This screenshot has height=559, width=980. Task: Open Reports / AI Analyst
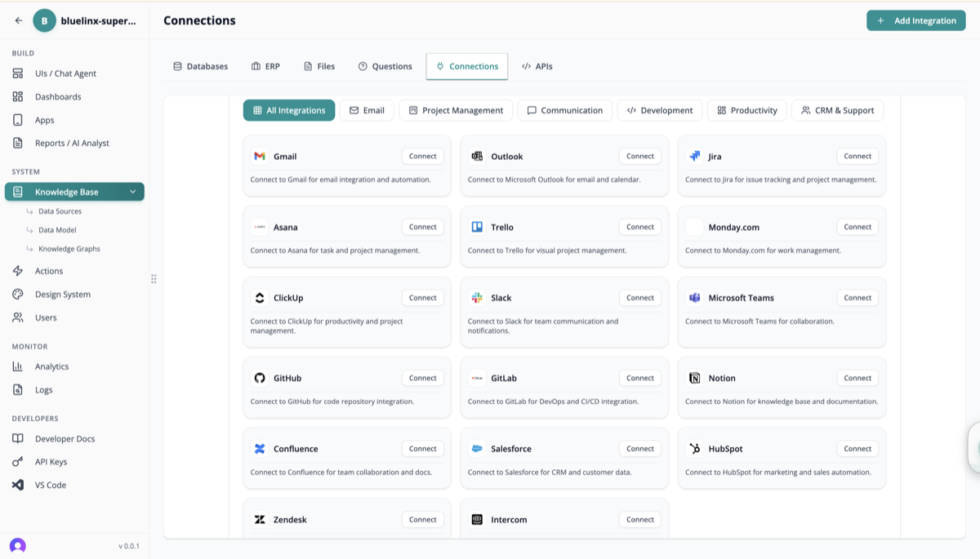74,143
